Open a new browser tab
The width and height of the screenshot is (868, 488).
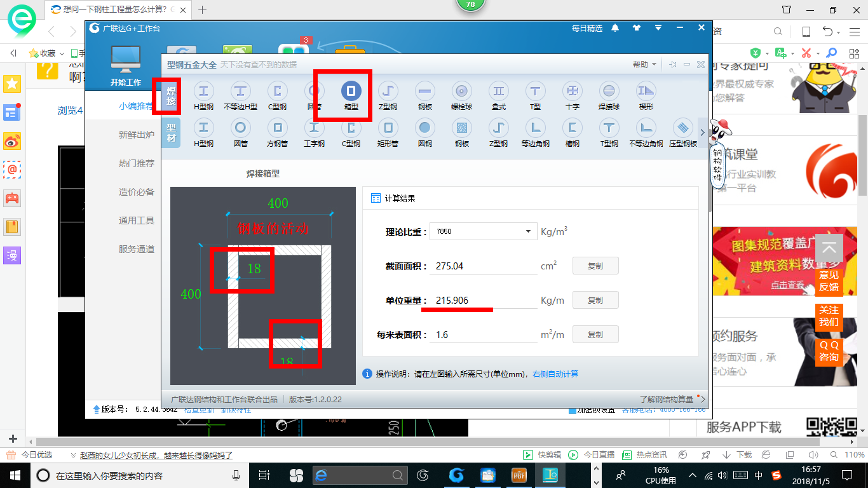click(x=203, y=10)
